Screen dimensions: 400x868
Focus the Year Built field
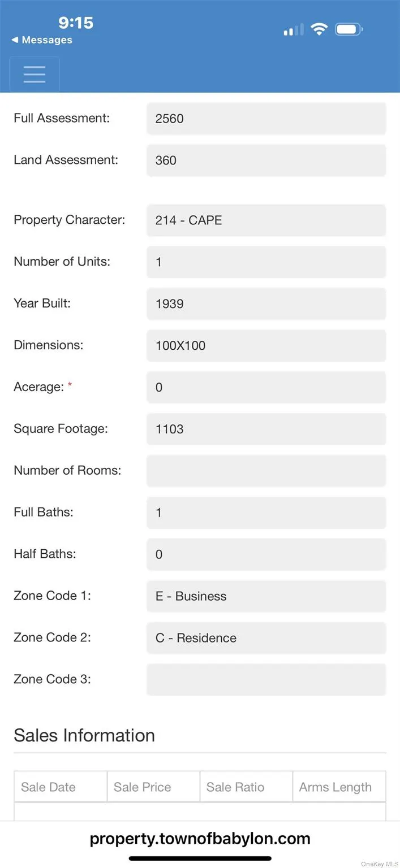click(x=266, y=304)
